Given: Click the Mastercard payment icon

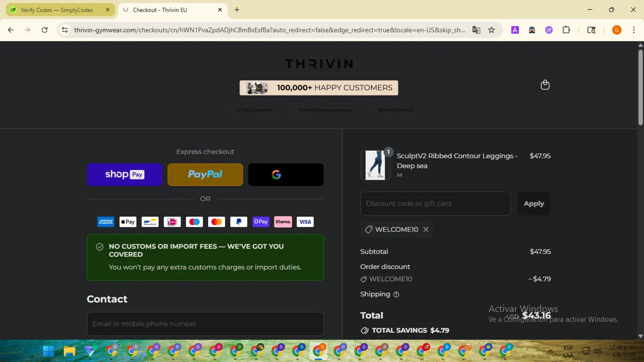Looking at the screenshot, I should pos(216,222).
